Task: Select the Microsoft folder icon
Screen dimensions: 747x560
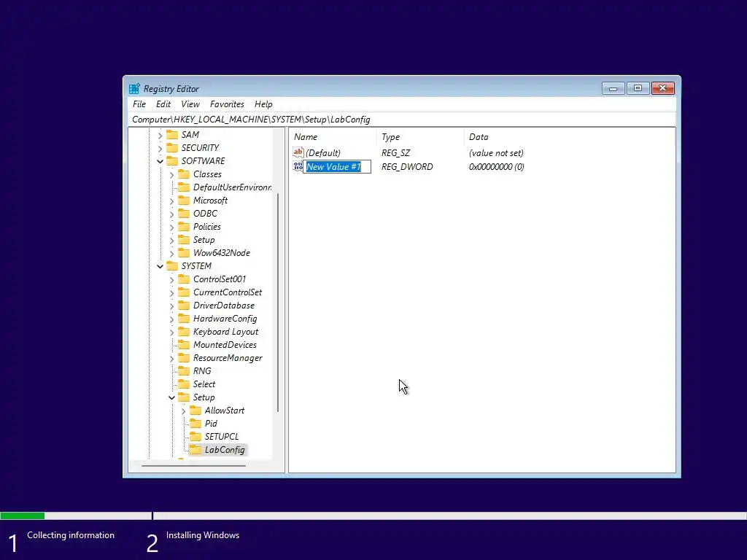Action: pyautogui.click(x=184, y=201)
